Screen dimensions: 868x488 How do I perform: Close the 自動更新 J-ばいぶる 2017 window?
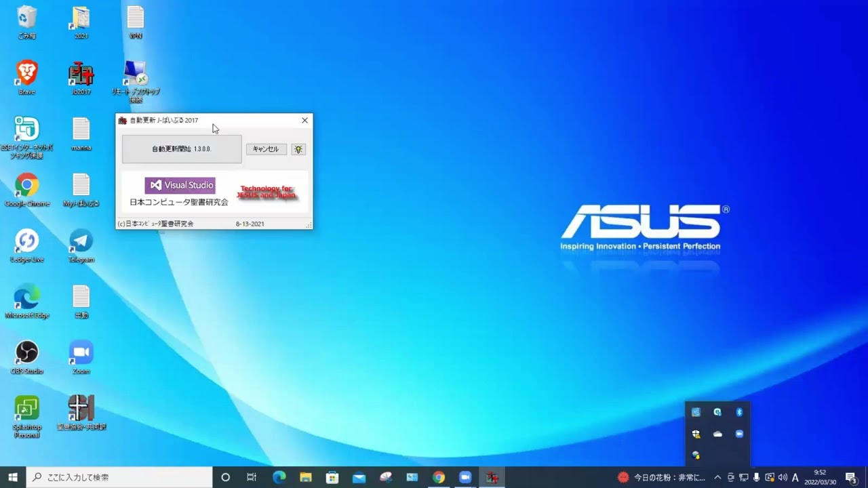pyautogui.click(x=304, y=121)
